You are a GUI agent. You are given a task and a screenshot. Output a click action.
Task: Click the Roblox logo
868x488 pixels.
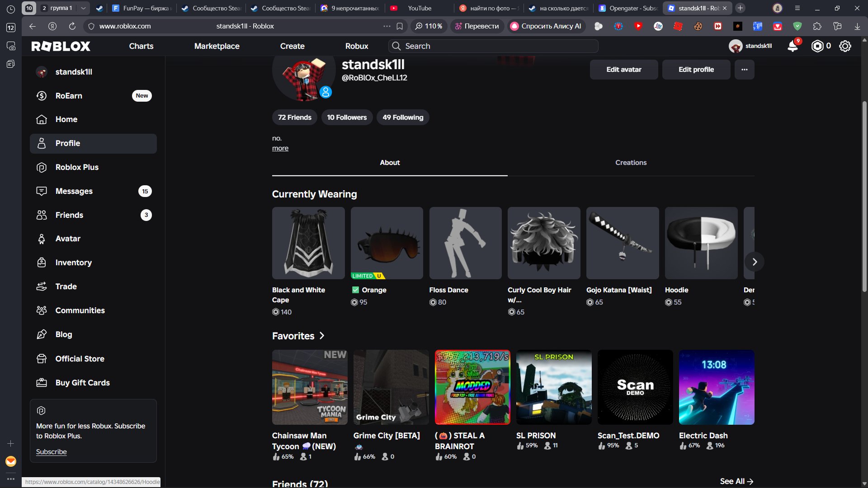(61, 46)
